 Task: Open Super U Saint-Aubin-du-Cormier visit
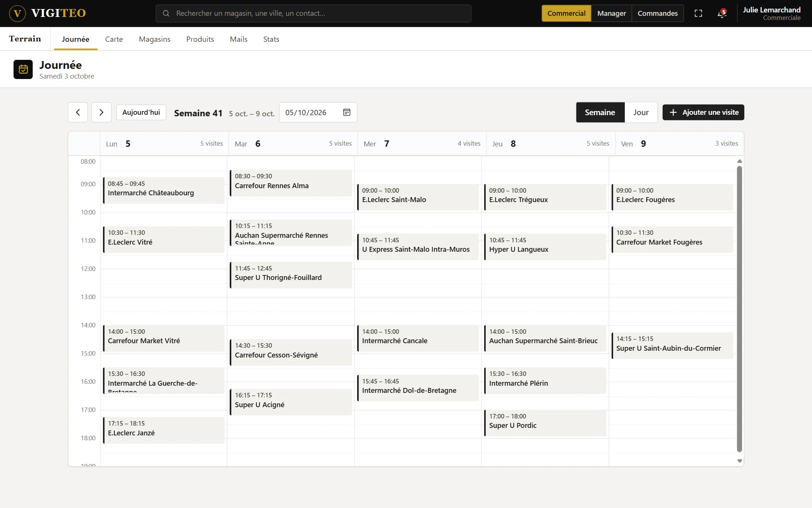click(x=672, y=345)
